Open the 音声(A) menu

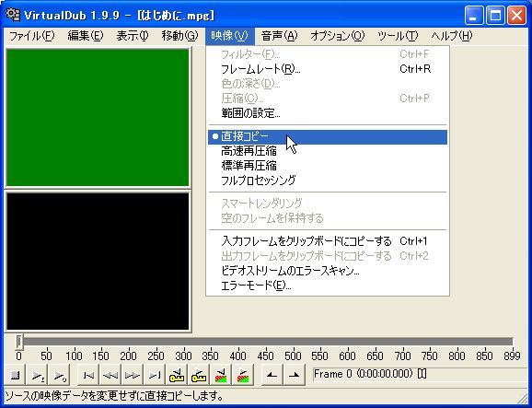[279, 36]
